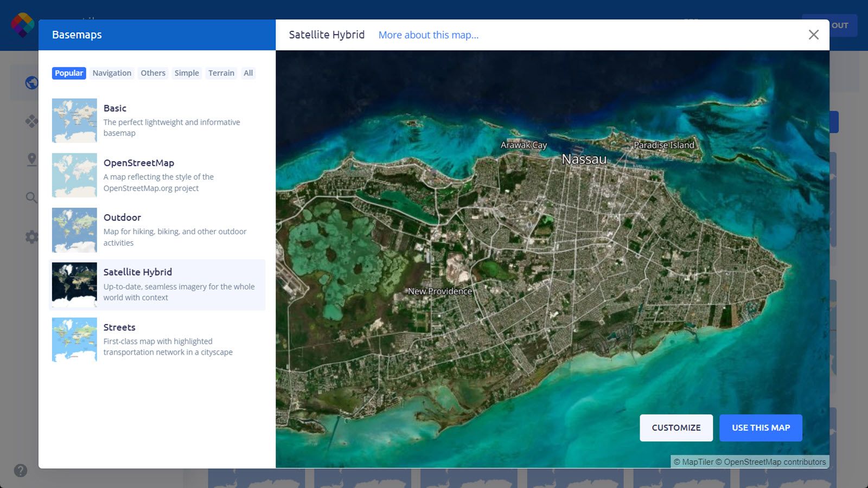Viewport: 868px width, 488px height.
Task: Open the Tiles icon in the left sidebar
Action: [31, 121]
